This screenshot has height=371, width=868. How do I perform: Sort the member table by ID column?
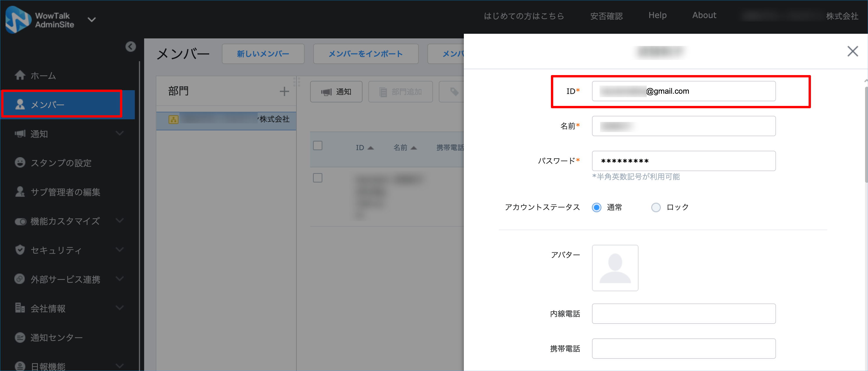point(365,148)
